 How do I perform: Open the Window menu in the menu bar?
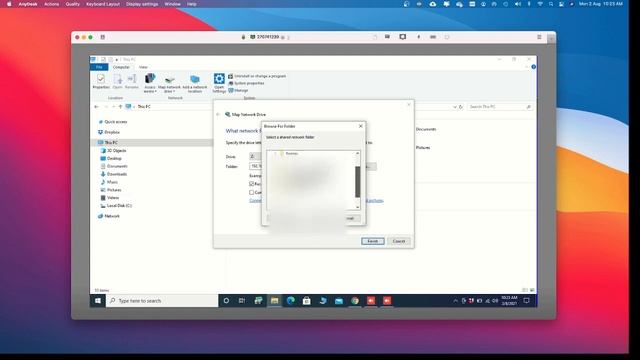[172, 4]
